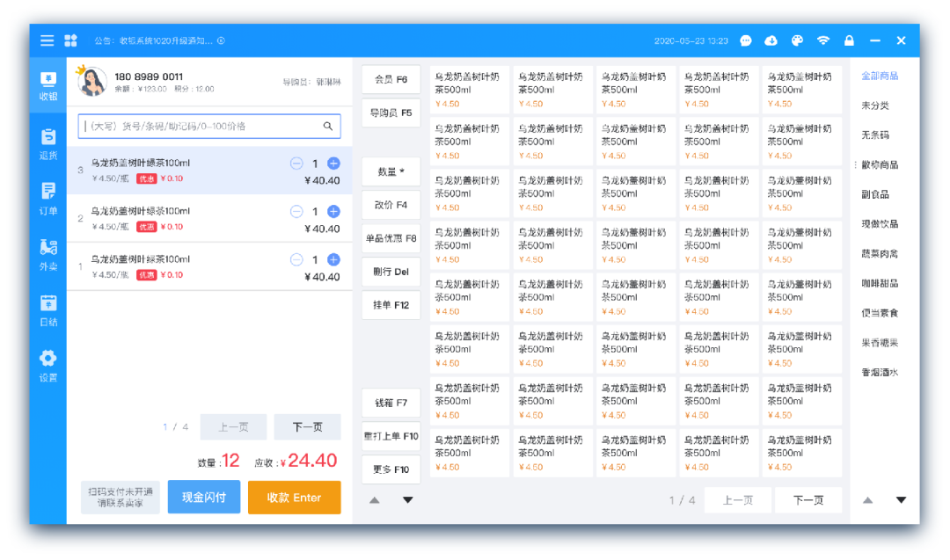Select the 咖啡甜品 category
This screenshot has height=560, width=950.
point(880,283)
